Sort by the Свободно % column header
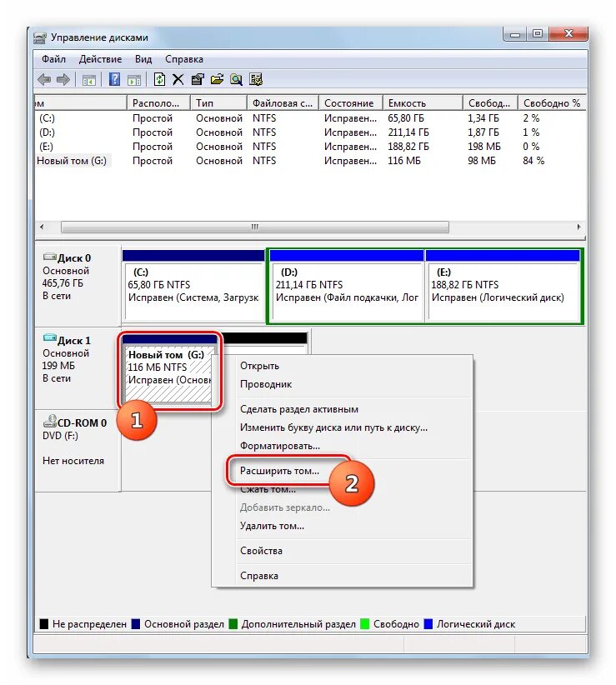 [x=552, y=103]
